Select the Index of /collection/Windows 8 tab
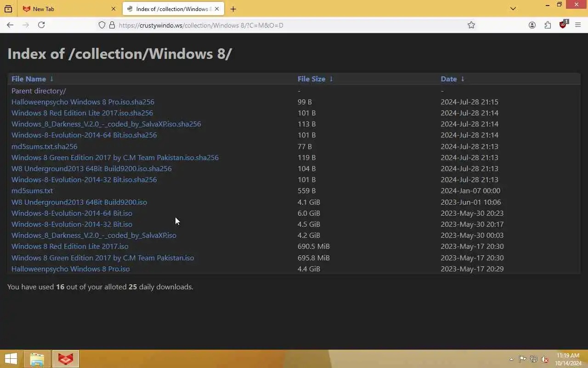 173,9
